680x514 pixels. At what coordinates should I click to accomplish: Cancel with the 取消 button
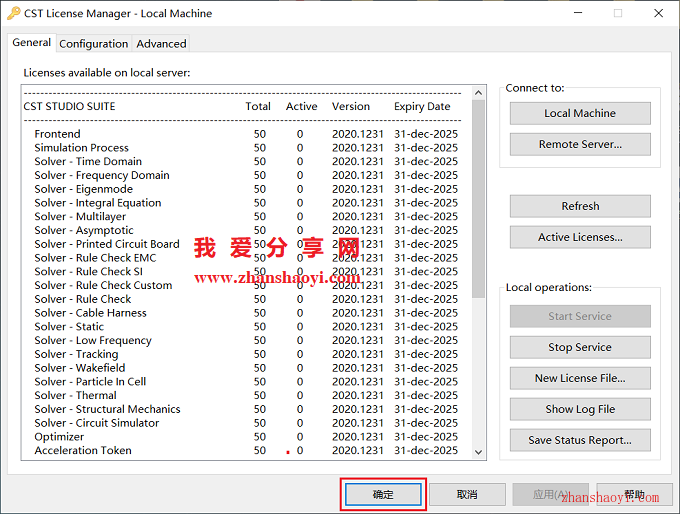pyautogui.click(x=467, y=494)
